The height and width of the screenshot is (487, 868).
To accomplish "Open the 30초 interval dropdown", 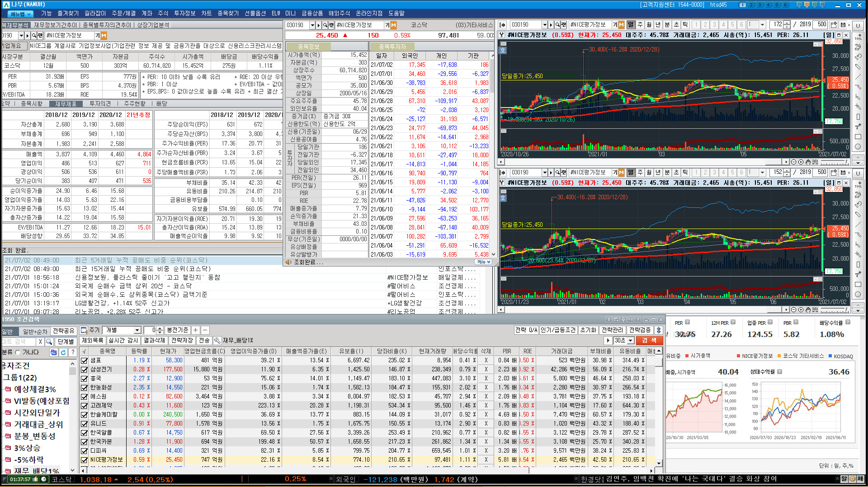I will point(631,341).
